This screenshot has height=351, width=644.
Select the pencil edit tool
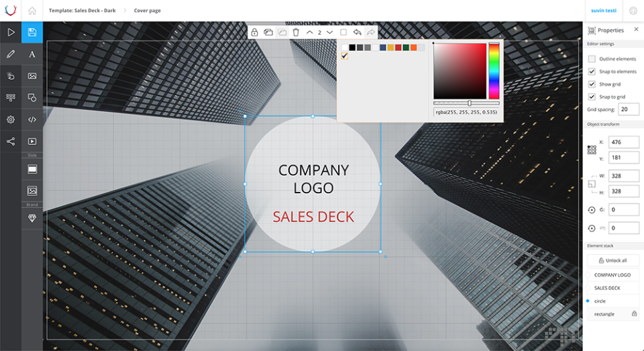[x=11, y=54]
